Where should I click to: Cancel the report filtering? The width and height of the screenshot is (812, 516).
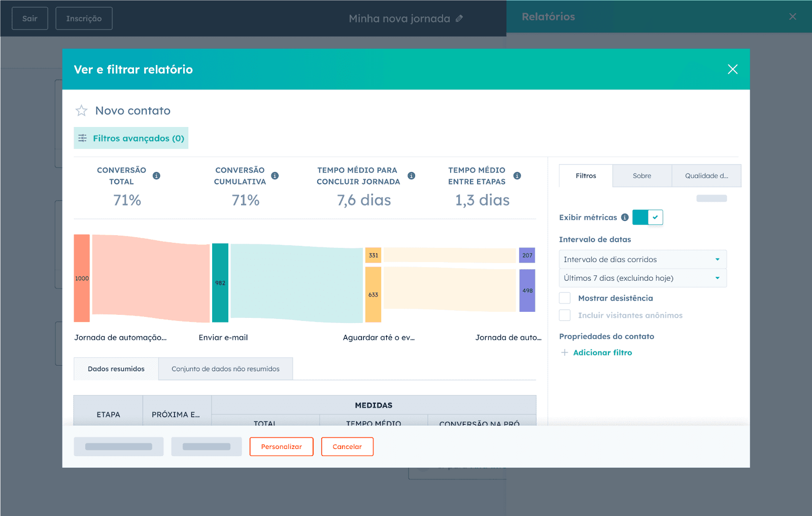[x=347, y=446]
